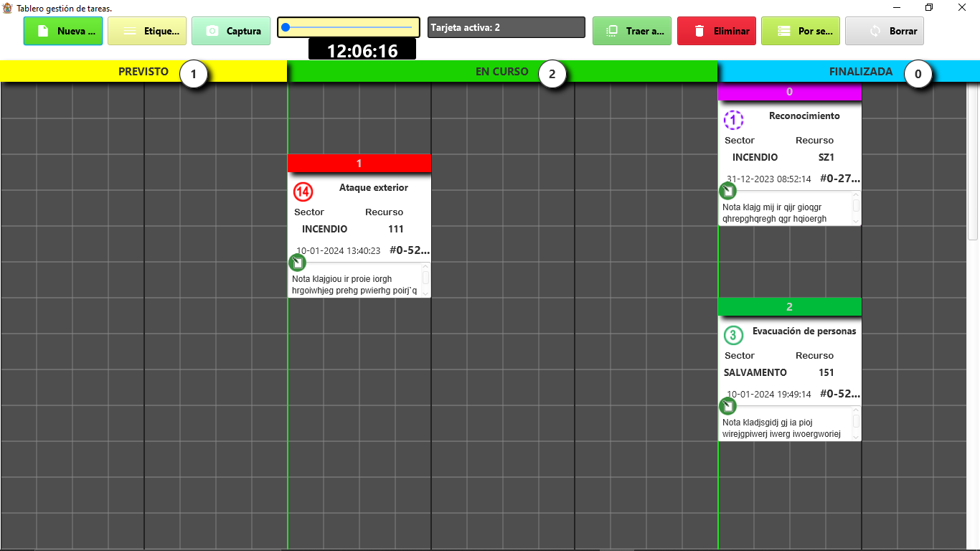Click the Recurso label on Ataque exterior card
This screenshot has width=980, height=551.
(385, 212)
